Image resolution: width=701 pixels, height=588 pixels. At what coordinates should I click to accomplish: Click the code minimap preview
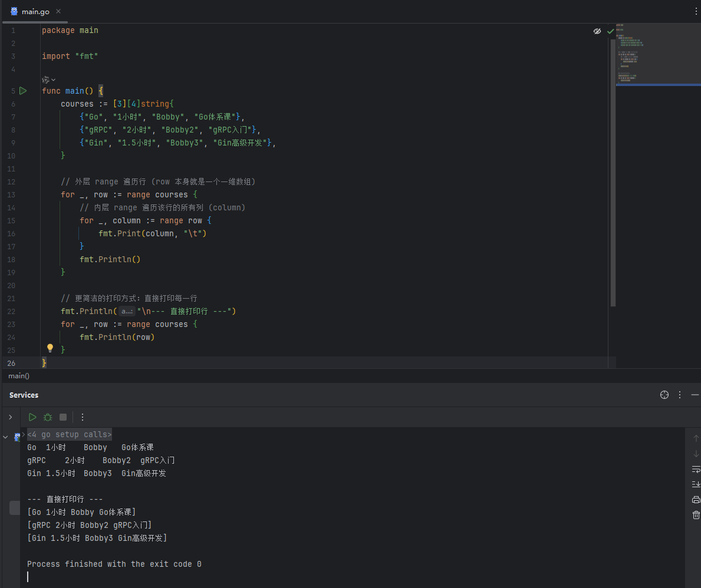(x=658, y=54)
